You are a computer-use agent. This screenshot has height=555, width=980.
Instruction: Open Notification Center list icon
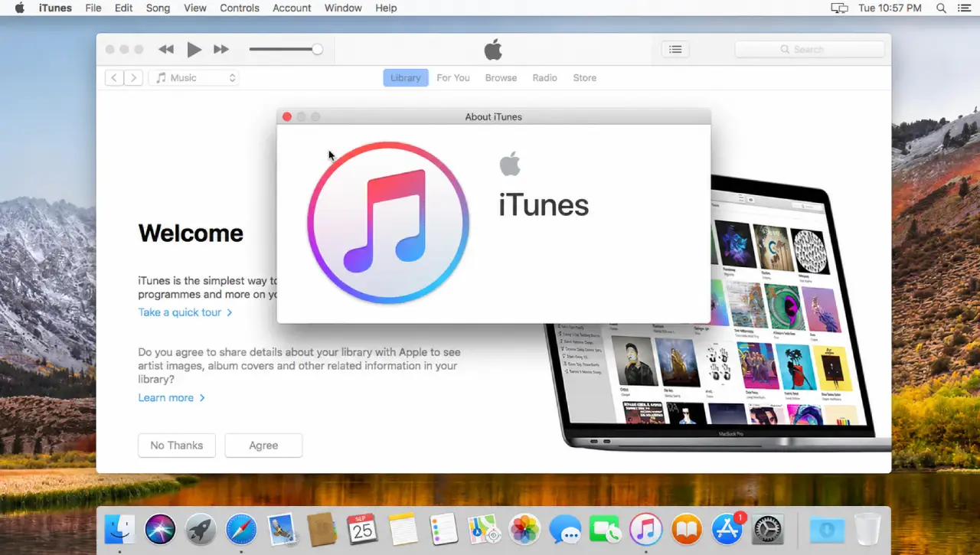(x=964, y=8)
